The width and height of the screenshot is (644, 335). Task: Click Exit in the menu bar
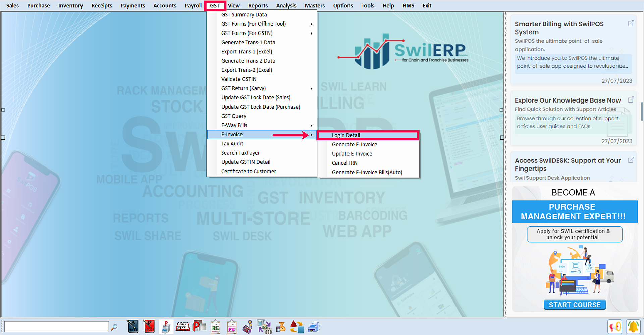click(427, 5)
